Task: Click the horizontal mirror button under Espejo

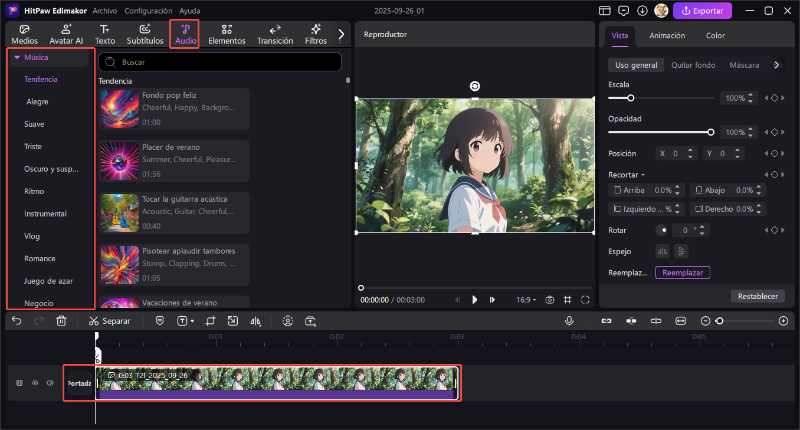Action: [662, 251]
